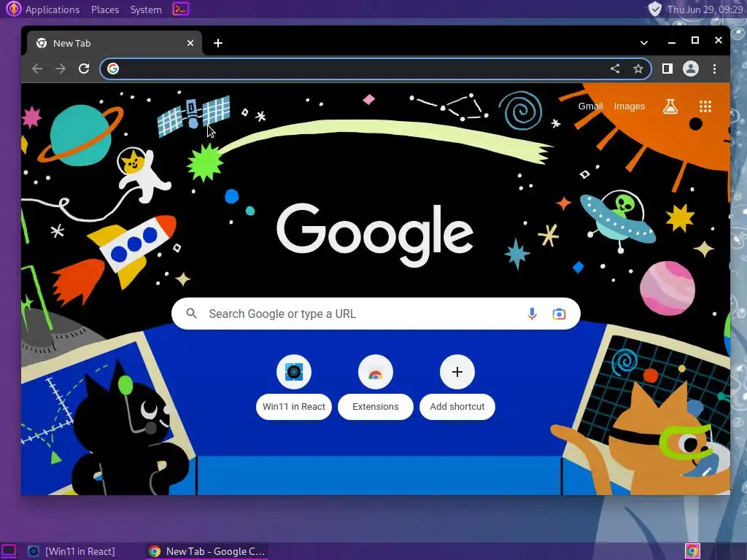Open the Win11 in React shortcut icon
Screen dimensions: 747x560
(294, 372)
